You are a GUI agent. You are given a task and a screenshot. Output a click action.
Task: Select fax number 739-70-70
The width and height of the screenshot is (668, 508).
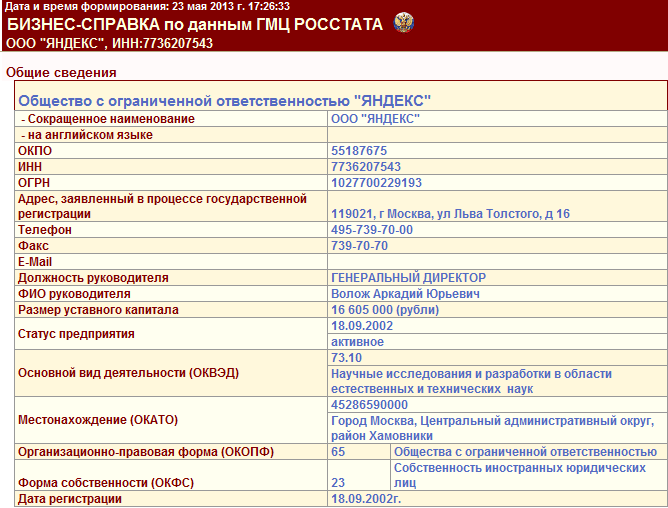[360, 246]
